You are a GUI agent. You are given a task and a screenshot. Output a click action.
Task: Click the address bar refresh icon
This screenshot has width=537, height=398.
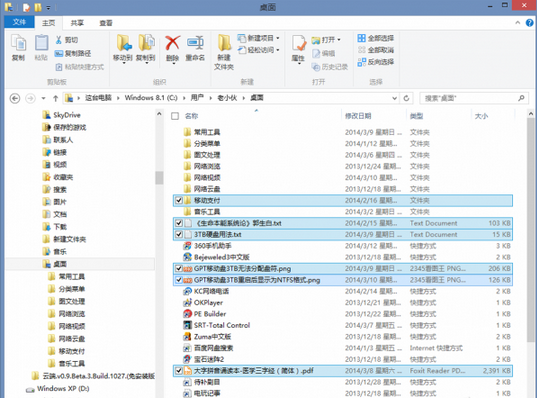coord(406,98)
